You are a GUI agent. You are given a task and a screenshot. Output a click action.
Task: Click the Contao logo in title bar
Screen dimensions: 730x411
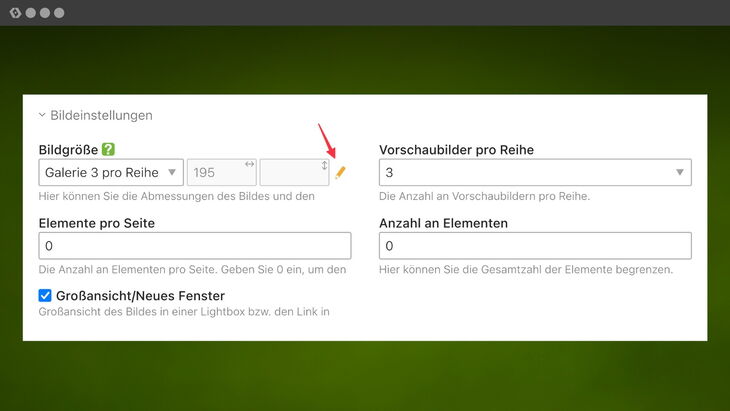[15, 13]
